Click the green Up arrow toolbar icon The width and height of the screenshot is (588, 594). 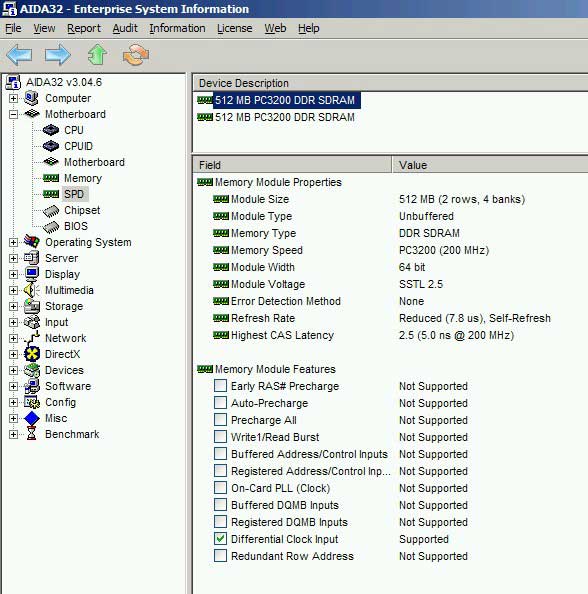click(97, 55)
